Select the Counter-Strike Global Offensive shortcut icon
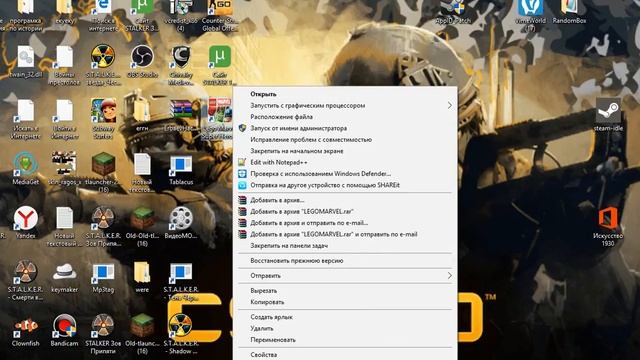 point(220,7)
